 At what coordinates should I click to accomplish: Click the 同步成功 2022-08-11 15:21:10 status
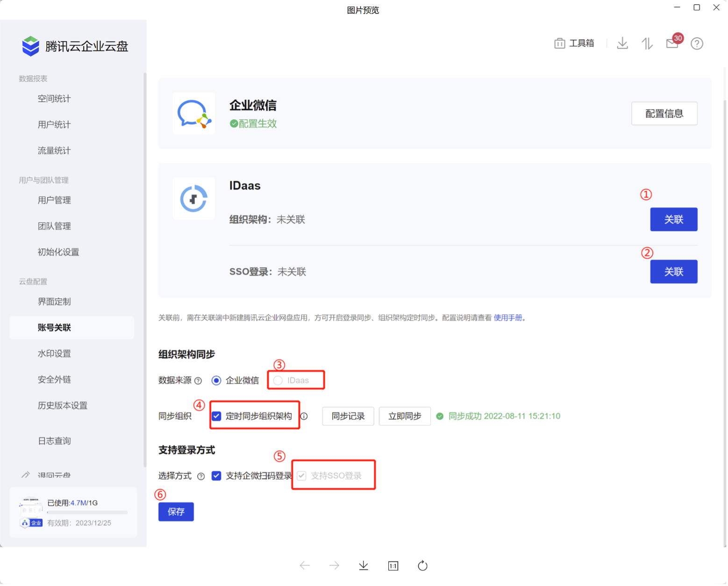504,417
